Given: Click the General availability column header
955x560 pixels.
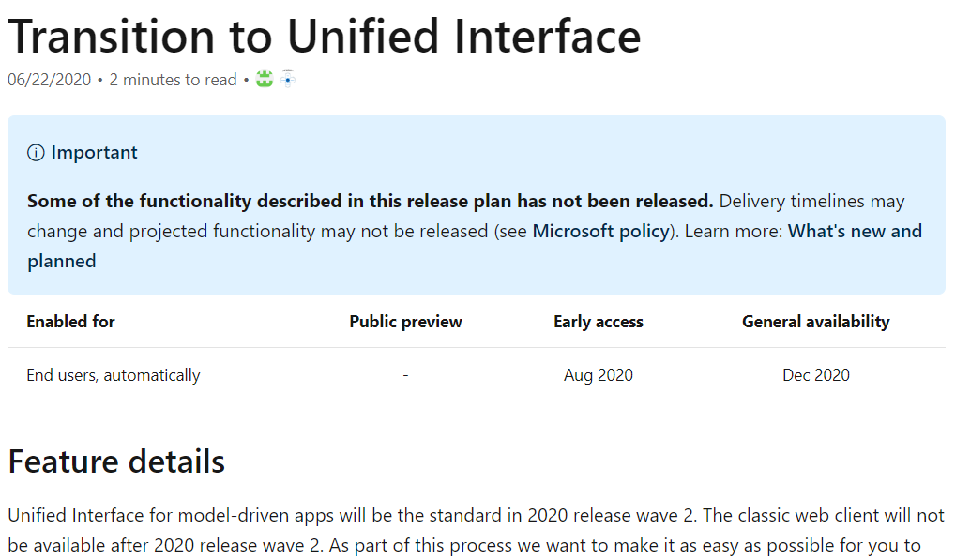Looking at the screenshot, I should [815, 322].
